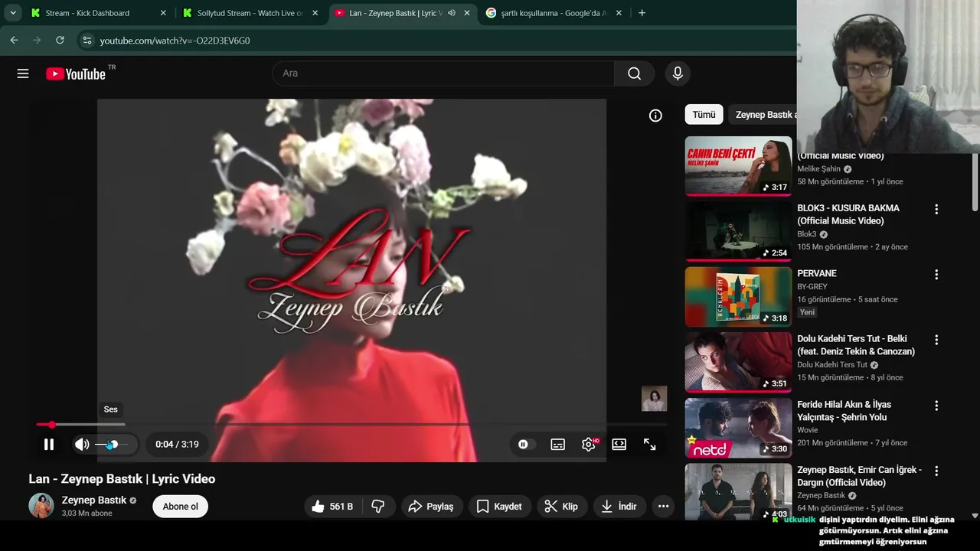Open the Dargın Official Video thumbnail
980x551 pixels.
tap(738, 492)
